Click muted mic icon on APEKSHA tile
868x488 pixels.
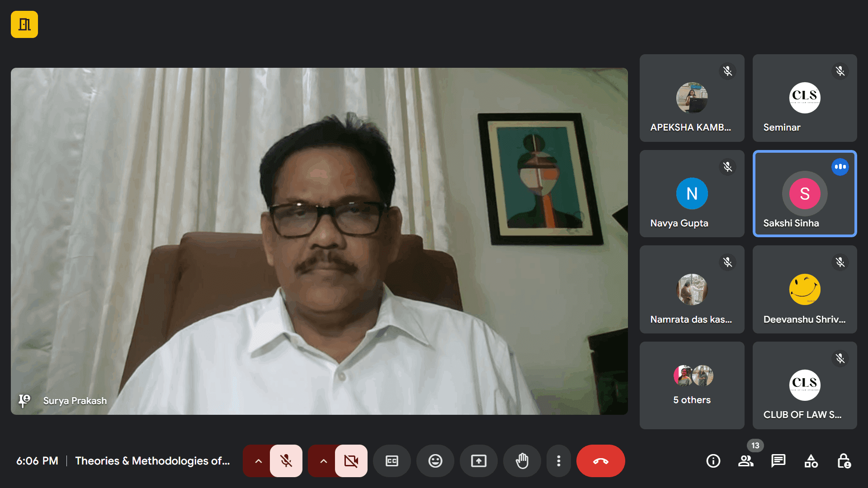pyautogui.click(x=727, y=71)
